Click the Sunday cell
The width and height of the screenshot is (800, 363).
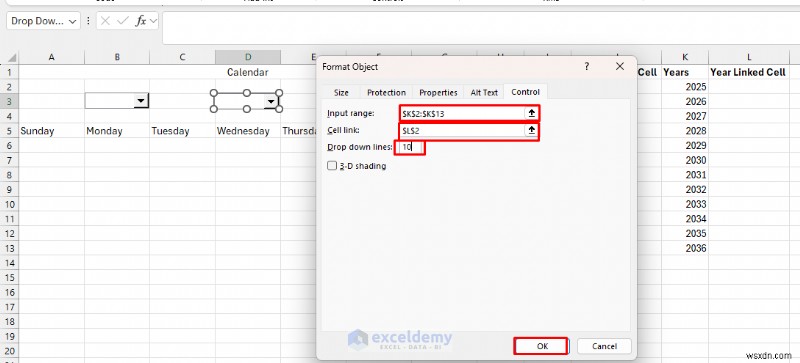point(52,131)
